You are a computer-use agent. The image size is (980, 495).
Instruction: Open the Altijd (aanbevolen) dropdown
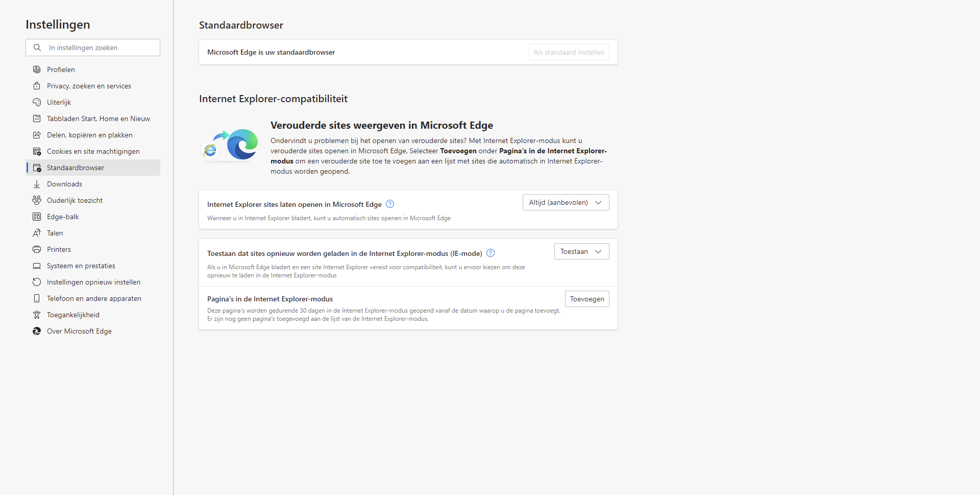pos(566,202)
